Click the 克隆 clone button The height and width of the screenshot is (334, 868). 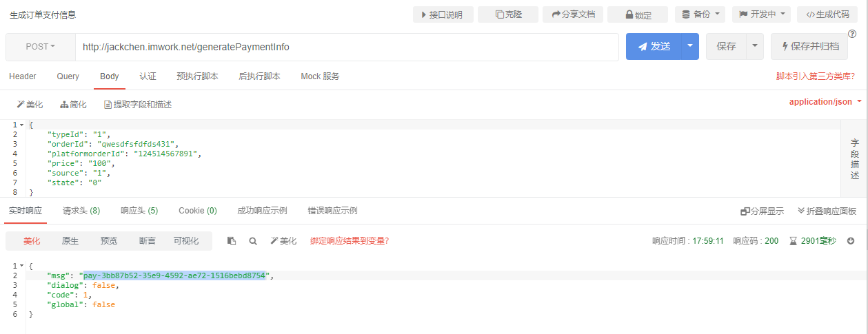point(509,14)
